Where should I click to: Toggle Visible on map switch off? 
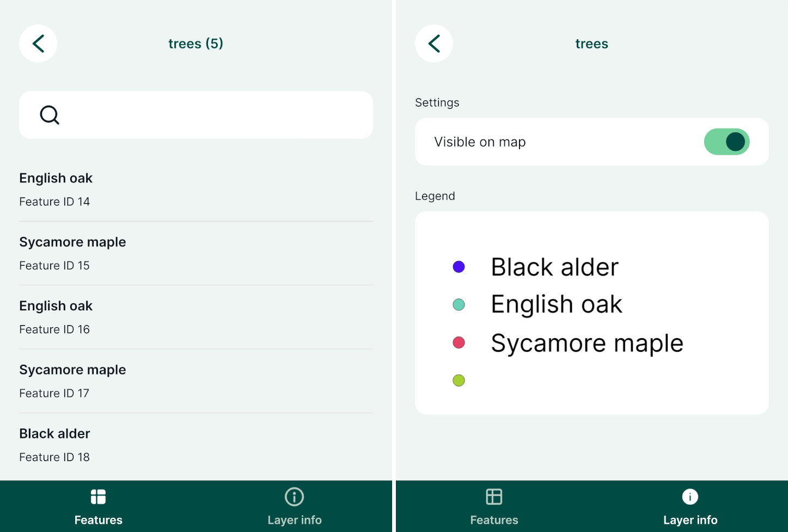tap(726, 142)
